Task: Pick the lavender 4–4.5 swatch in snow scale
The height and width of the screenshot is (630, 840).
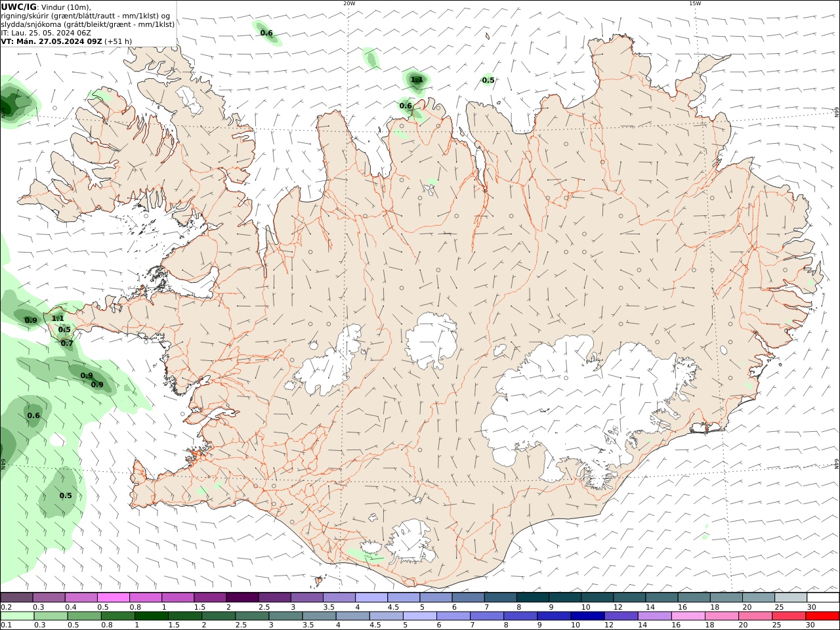Action: [x=370, y=597]
